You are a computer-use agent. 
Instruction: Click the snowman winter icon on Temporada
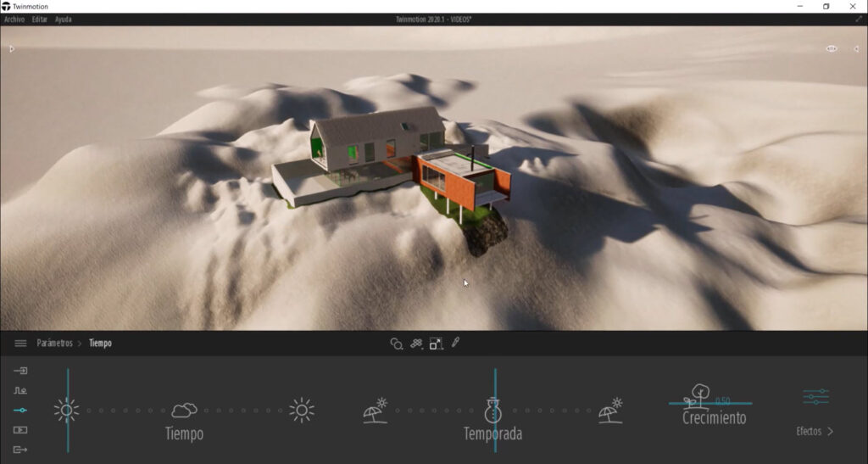click(x=494, y=411)
